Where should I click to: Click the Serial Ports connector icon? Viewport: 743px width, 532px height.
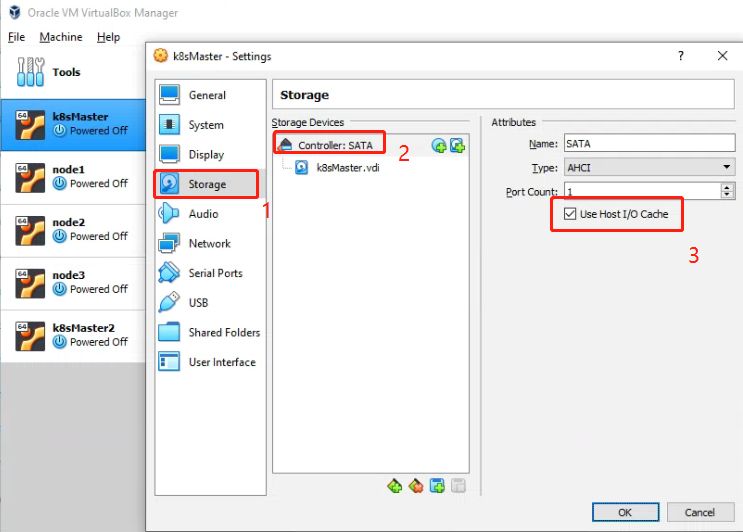(169, 272)
